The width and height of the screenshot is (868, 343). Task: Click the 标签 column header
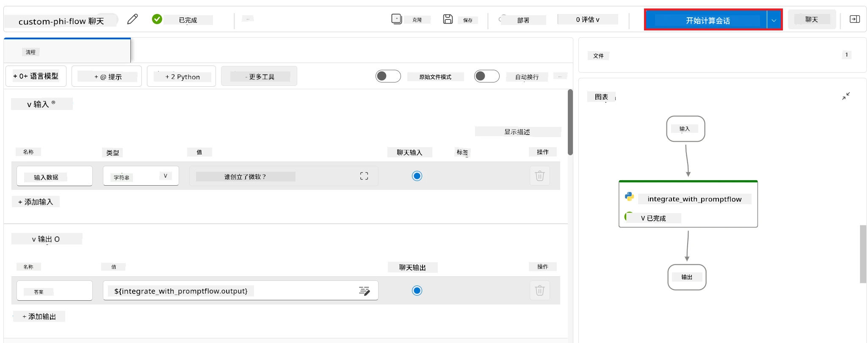(x=462, y=152)
